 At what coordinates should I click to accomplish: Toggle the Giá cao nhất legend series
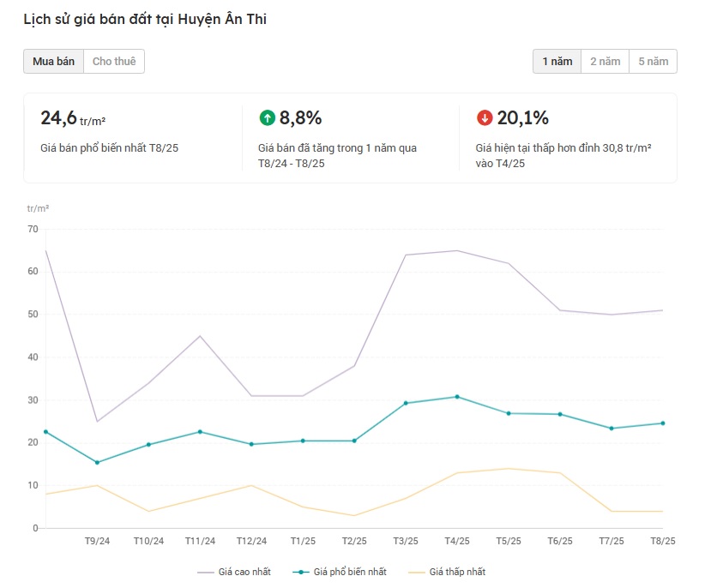pyautogui.click(x=237, y=572)
